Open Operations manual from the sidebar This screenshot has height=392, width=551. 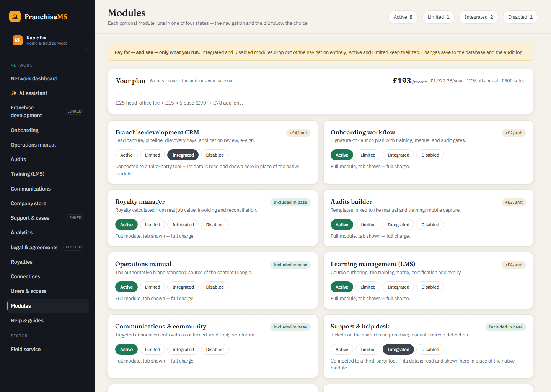click(47, 145)
